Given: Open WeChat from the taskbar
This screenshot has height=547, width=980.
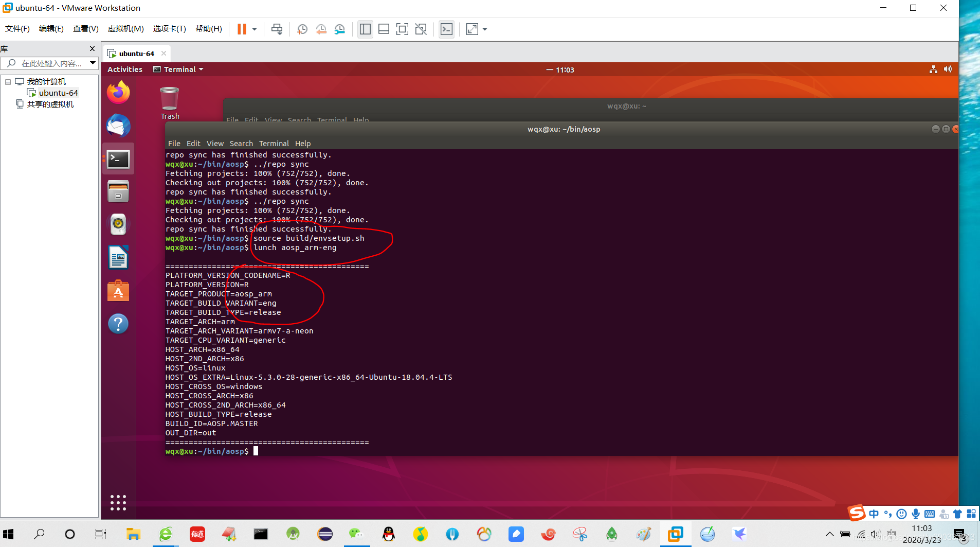Looking at the screenshot, I should click(x=356, y=534).
